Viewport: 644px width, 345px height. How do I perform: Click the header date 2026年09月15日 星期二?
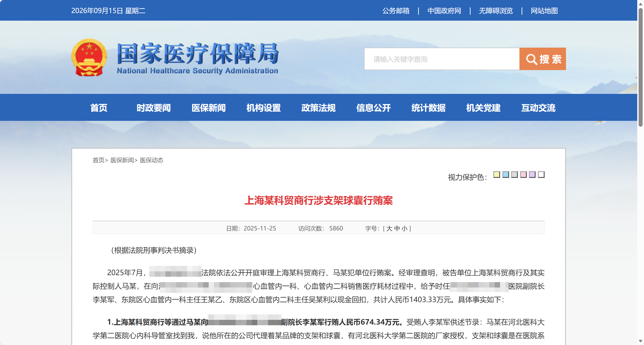pyautogui.click(x=108, y=11)
